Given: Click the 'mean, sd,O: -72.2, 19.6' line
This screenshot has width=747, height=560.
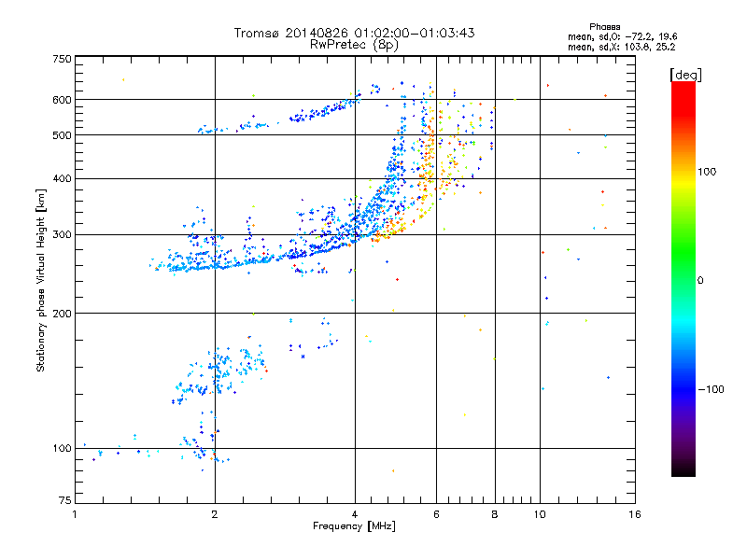Looking at the screenshot, I should 622,36.
